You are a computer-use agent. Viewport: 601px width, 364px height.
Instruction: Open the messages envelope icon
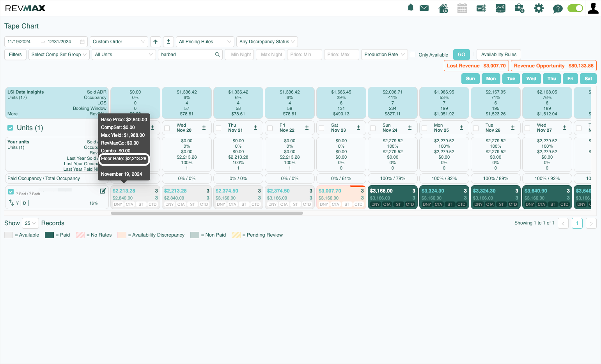point(424,8)
